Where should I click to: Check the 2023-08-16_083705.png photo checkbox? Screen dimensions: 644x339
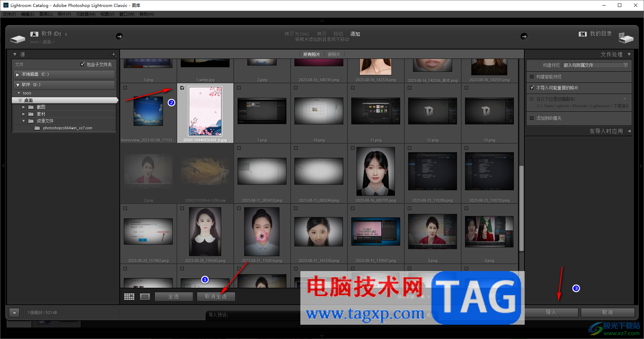point(353,148)
